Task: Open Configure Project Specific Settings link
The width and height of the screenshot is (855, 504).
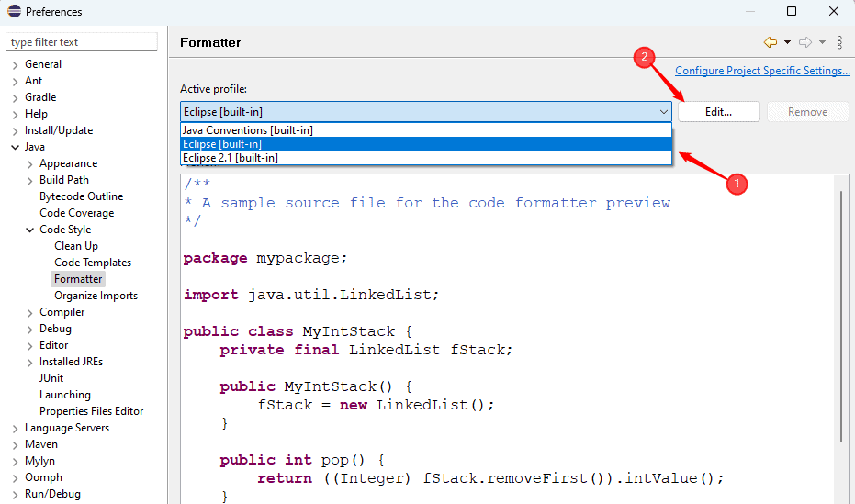Action: pyautogui.click(x=762, y=71)
